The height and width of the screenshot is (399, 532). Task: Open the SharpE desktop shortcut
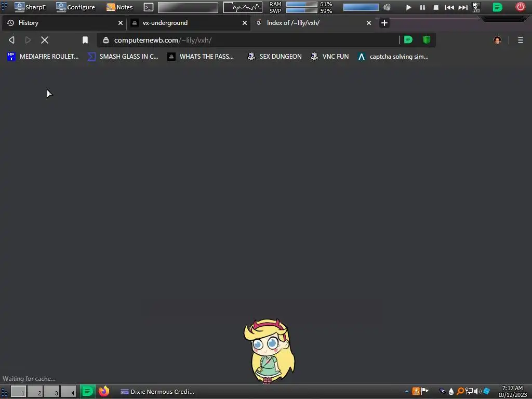[x=30, y=7]
